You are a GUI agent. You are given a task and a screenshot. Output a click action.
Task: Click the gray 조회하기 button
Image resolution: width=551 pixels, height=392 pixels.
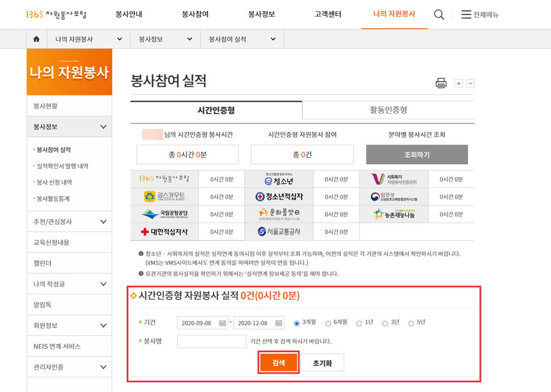coord(417,155)
